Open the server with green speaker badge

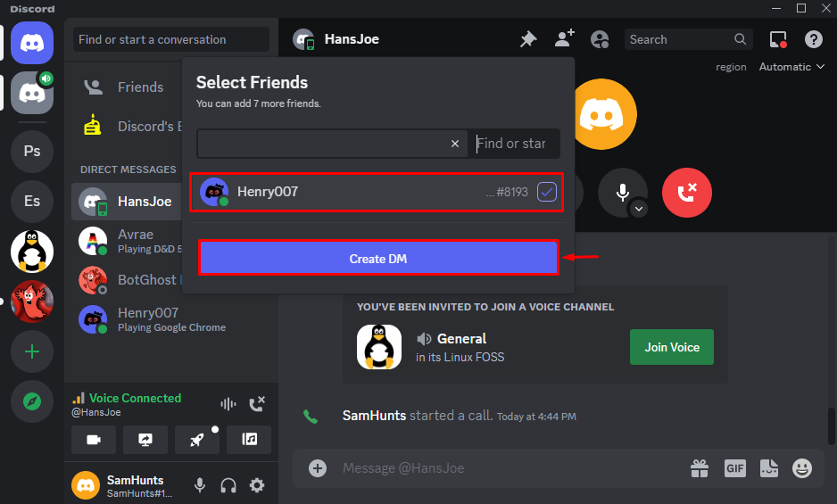click(32, 93)
